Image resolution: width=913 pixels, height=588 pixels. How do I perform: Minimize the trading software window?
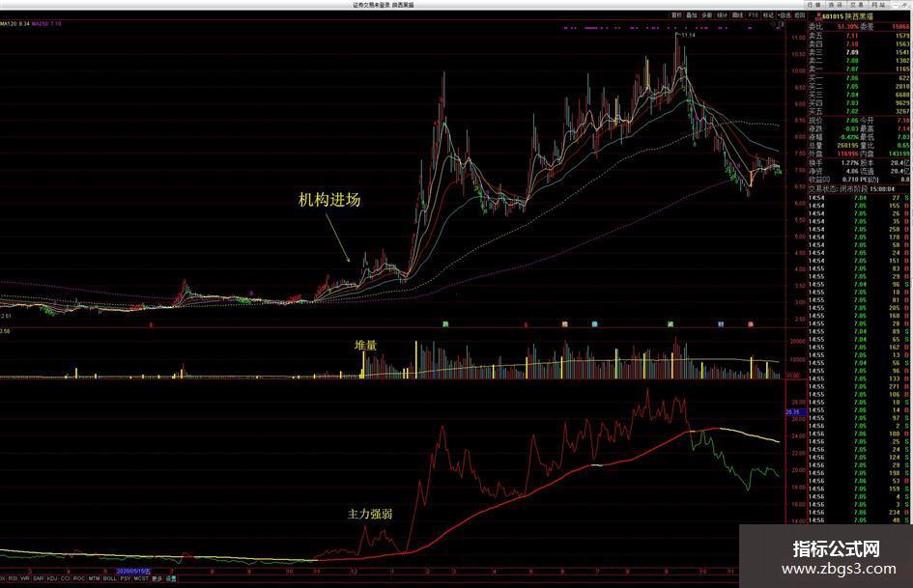(898, 5)
